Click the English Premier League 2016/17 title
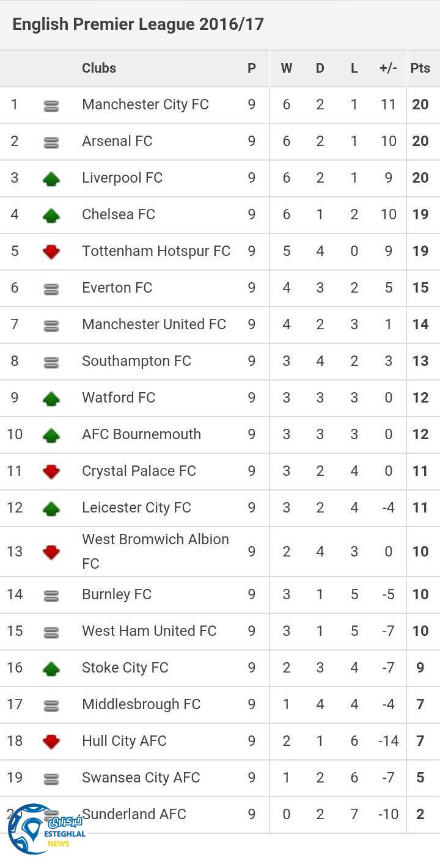440x868 pixels. tap(138, 24)
